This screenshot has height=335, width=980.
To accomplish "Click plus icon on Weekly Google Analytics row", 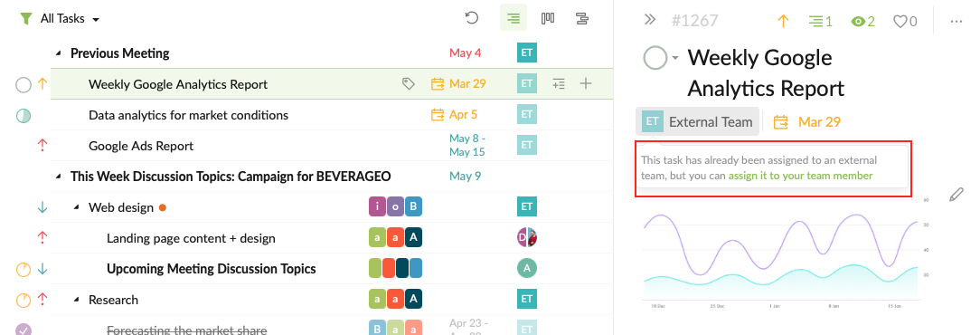I will (586, 83).
